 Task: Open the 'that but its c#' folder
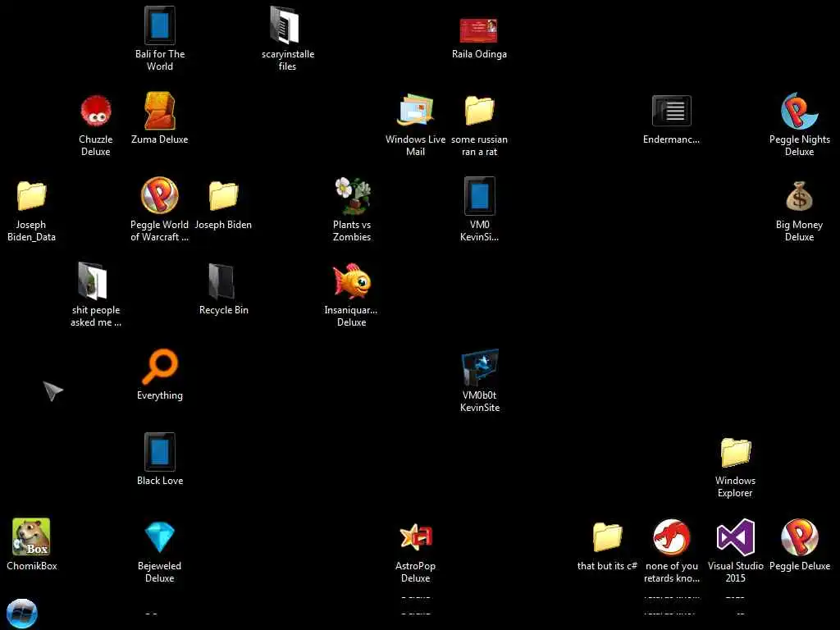point(608,536)
